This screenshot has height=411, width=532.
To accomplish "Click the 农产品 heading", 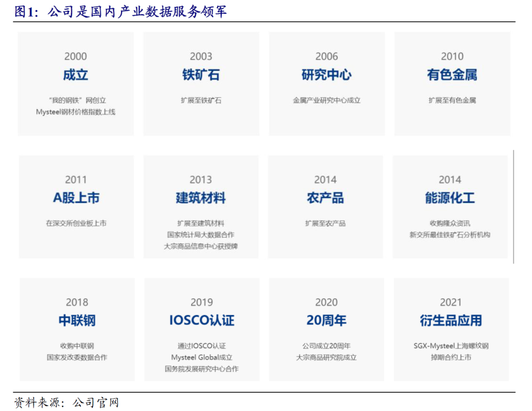I will (x=326, y=198).
